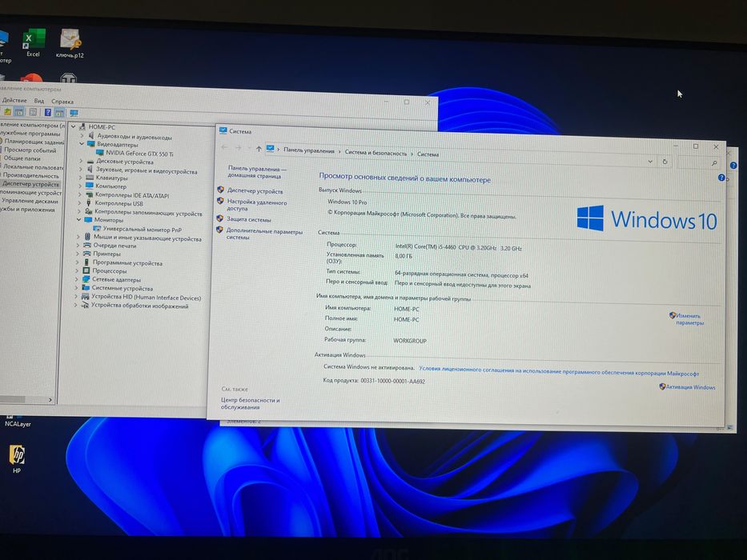This screenshot has width=747, height=560.
Task: Click the shield icon beside Диспетчер устройств link
Action: click(x=220, y=190)
